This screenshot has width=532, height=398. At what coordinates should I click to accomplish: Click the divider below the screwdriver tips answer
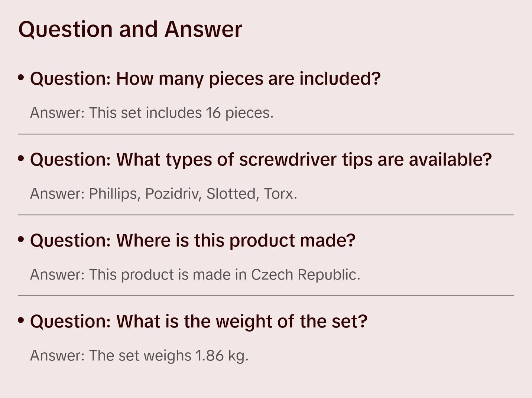tap(266, 215)
